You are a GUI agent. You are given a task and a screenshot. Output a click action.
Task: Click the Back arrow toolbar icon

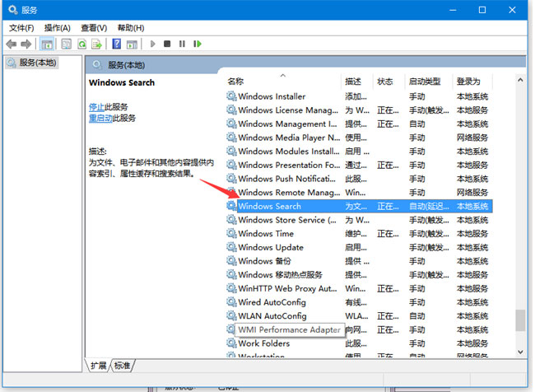[12, 44]
